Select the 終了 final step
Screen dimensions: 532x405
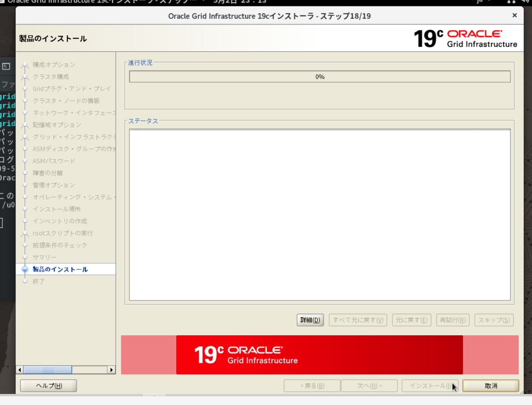(x=39, y=281)
